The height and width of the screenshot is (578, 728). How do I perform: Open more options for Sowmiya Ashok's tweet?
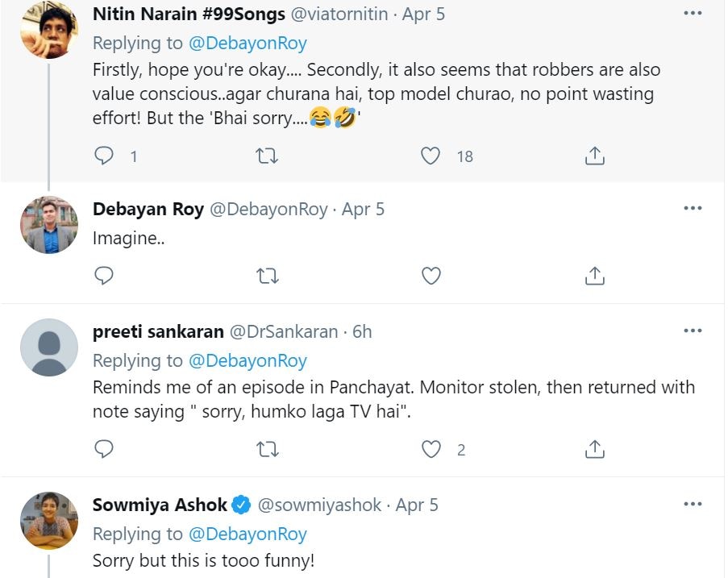[x=692, y=505]
